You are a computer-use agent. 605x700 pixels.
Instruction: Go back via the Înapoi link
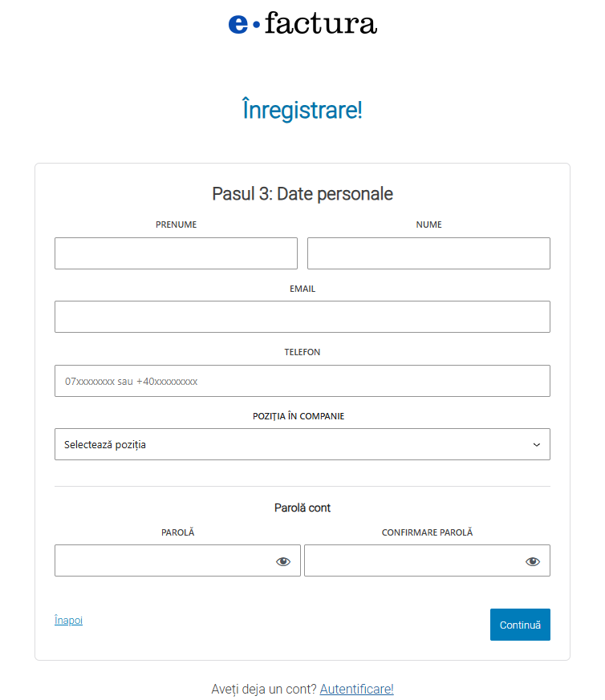pos(68,621)
